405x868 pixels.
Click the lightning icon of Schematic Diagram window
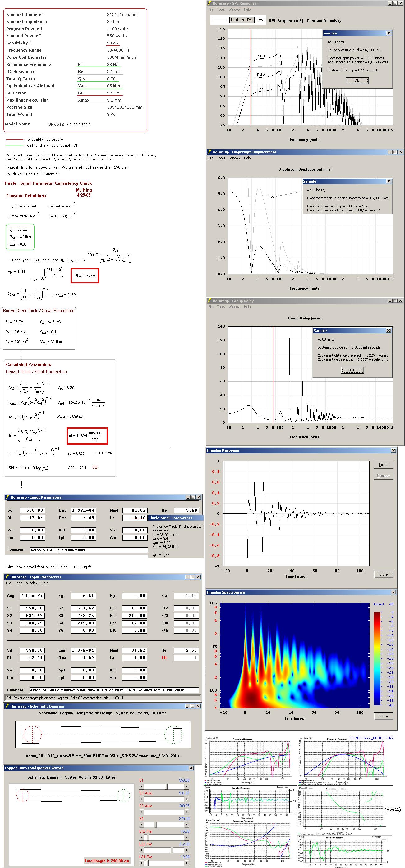[x=7, y=706]
